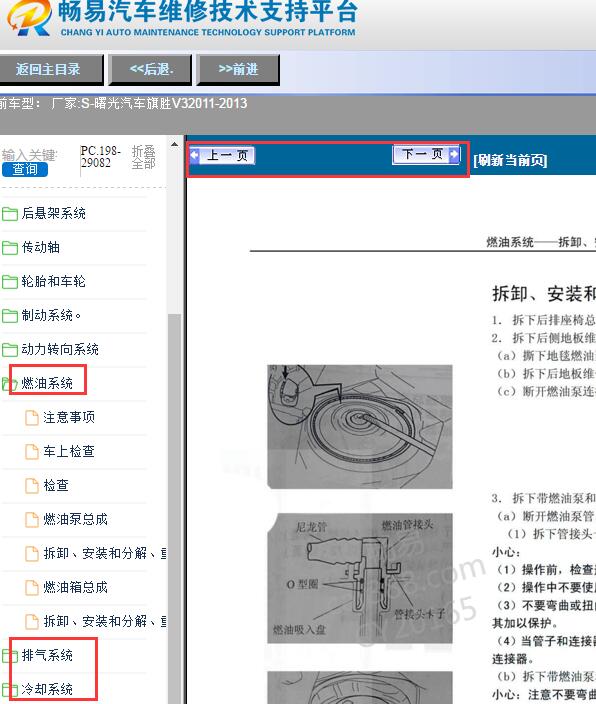Expand the 轮胎和车轮 tree item
This screenshot has height=704, width=596.
53,281
